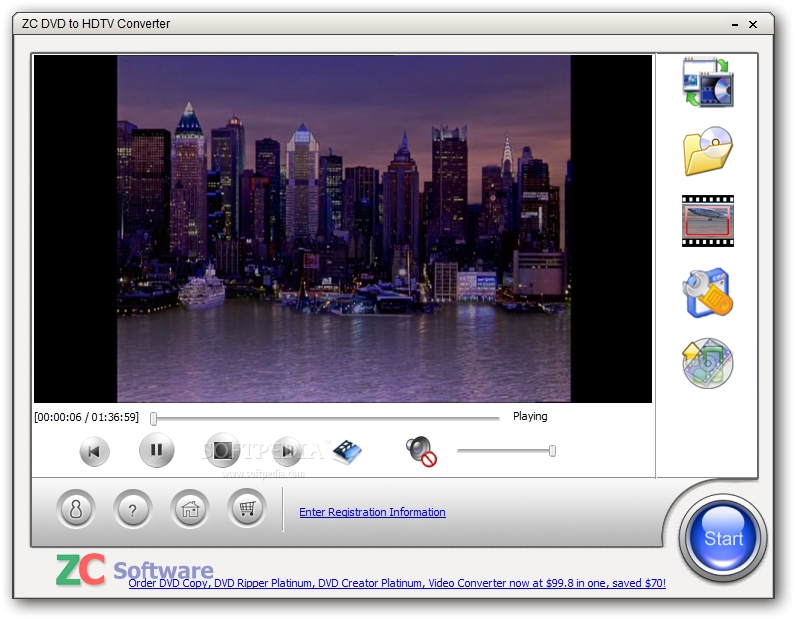Open help with question mark button
This screenshot has height=619, width=795.
click(x=133, y=509)
